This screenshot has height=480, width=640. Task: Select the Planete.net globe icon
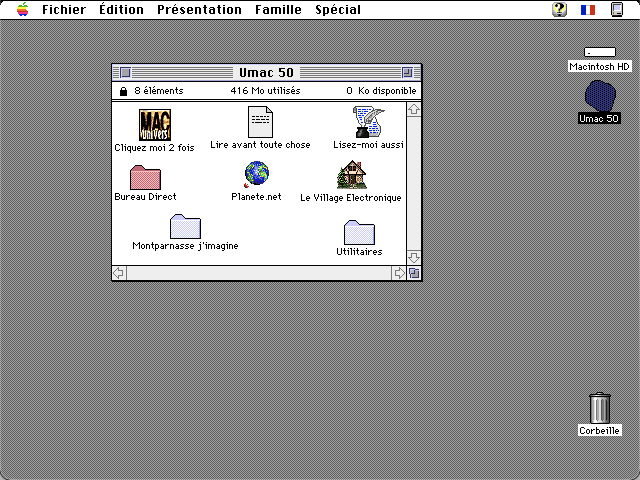(x=256, y=175)
